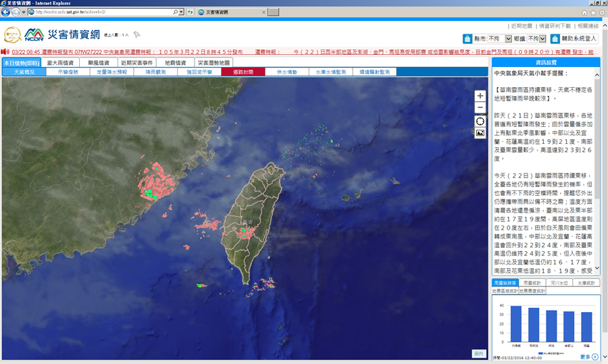Click the 更多 link under the chart
The width and height of the screenshot is (608, 364).
point(585,357)
